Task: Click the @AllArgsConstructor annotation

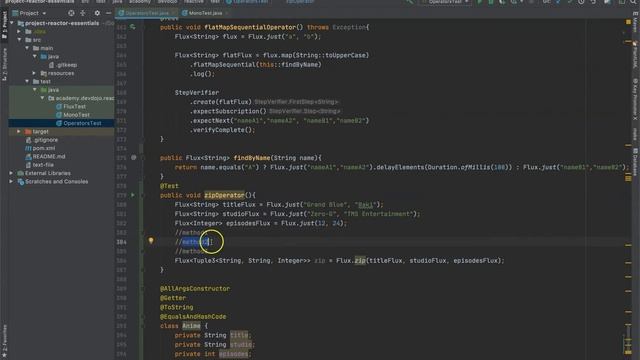Action: pos(195,289)
